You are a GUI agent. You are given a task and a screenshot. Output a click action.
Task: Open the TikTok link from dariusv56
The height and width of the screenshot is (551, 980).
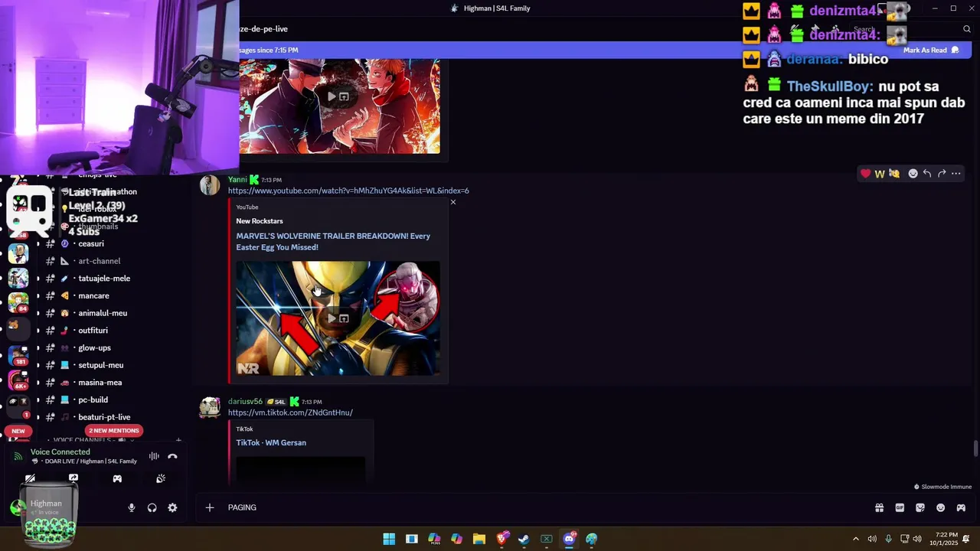click(x=290, y=412)
